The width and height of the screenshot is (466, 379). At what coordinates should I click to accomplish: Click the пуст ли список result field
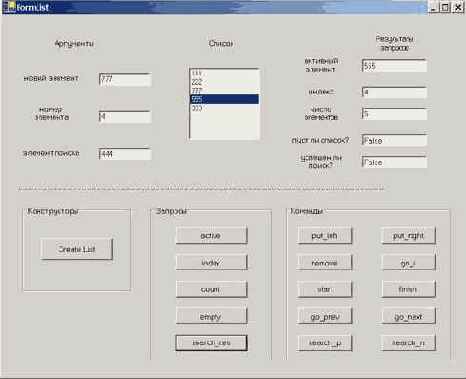(394, 140)
